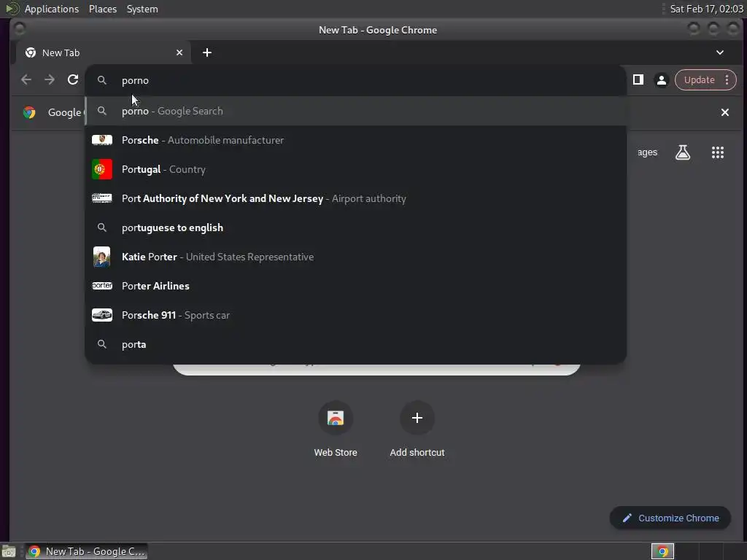Click the Porsche crest logo icon
The height and width of the screenshot is (560, 747).
coord(102,140)
